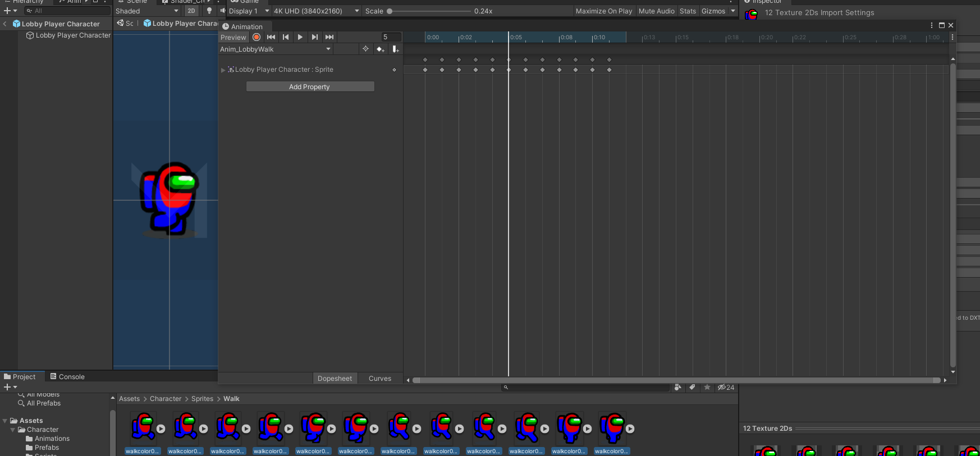
Task: Click Animation horizontal timeline scrollbar
Action: pyautogui.click(x=676, y=380)
